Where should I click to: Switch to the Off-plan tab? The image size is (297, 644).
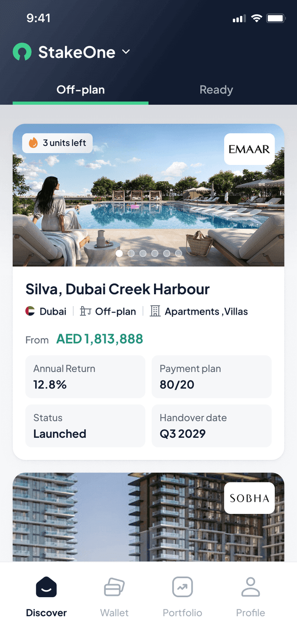(81, 90)
